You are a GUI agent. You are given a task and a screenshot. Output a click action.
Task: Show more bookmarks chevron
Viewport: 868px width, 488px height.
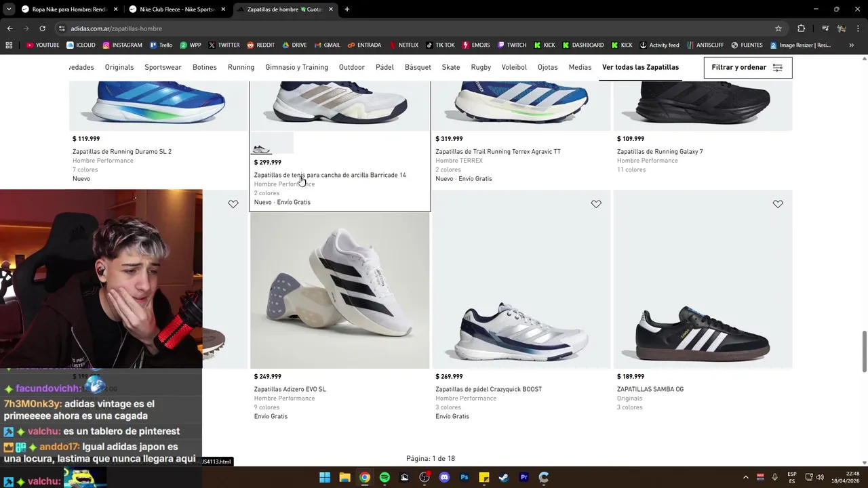coord(852,45)
